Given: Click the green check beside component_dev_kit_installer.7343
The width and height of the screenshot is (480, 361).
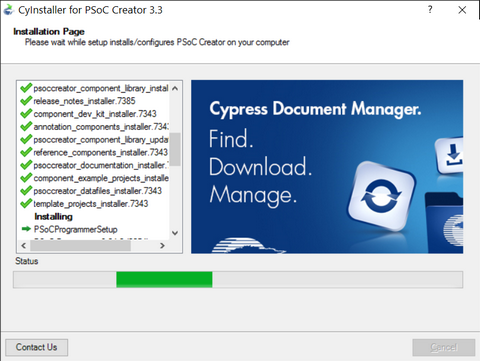Looking at the screenshot, I should pyautogui.click(x=26, y=114).
